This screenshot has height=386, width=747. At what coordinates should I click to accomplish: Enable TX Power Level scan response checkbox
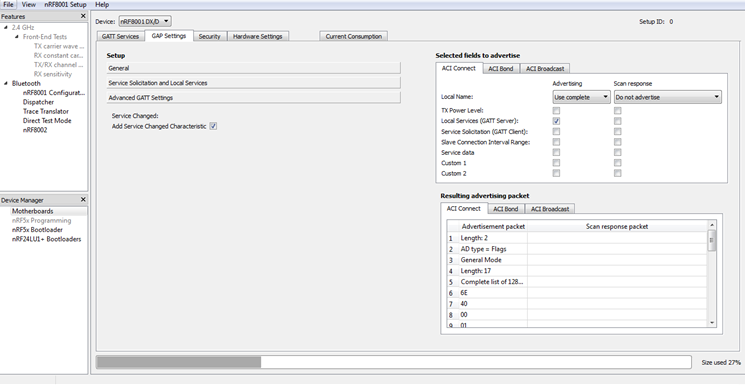click(x=617, y=111)
